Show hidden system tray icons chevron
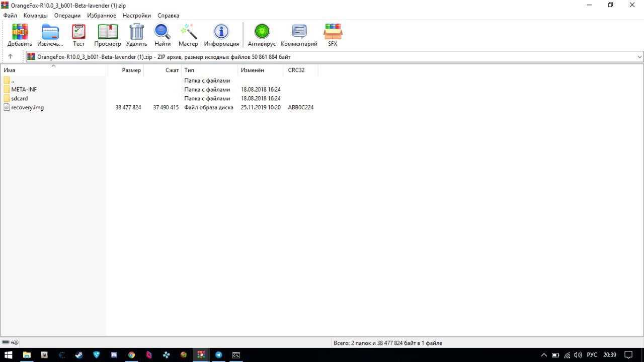644x362 pixels. (x=544, y=355)
